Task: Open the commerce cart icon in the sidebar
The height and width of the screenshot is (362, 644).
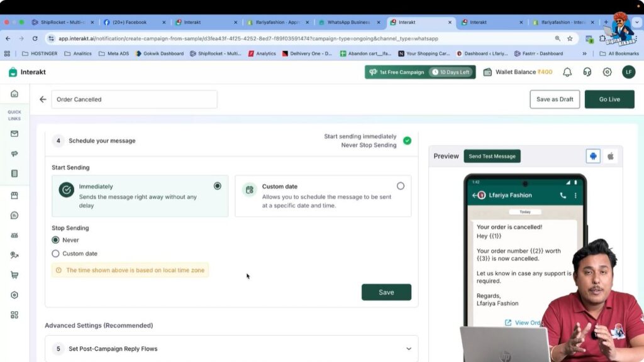Action: coord(15,275)
